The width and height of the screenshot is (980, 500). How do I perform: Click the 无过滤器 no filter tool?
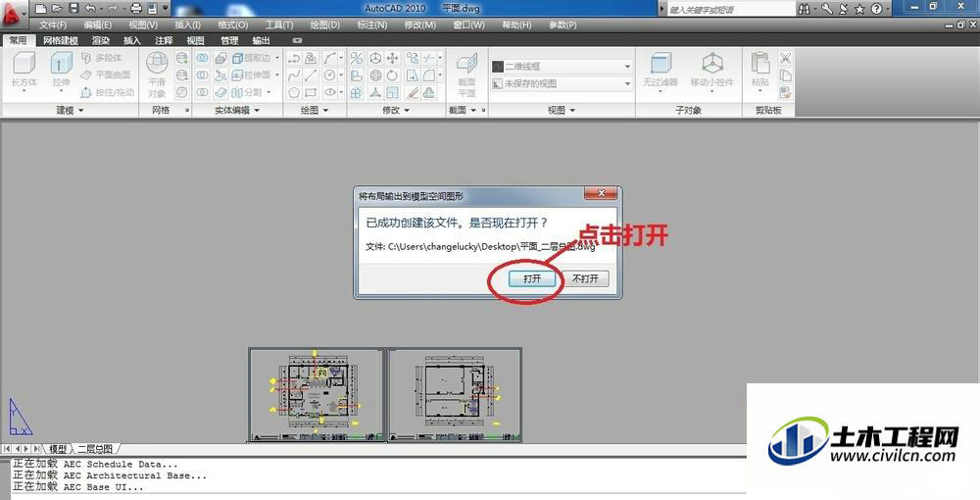coord(661,72)
